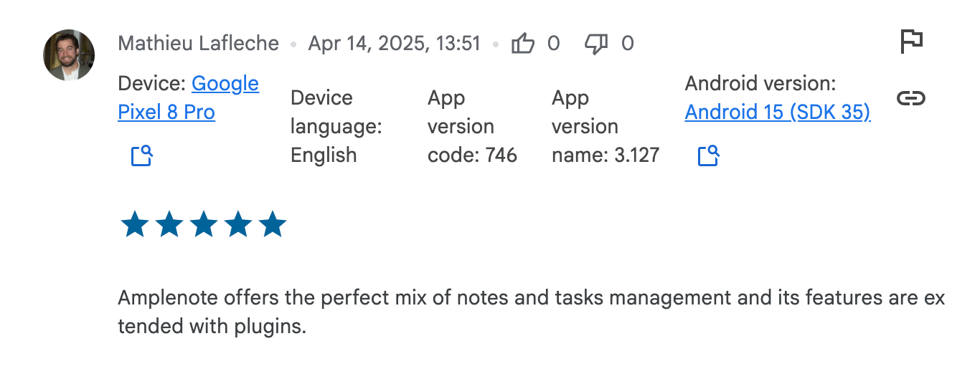Click the thumbs down count number
Viewport: 980px width, 374px height.
[x=627, y=44]
